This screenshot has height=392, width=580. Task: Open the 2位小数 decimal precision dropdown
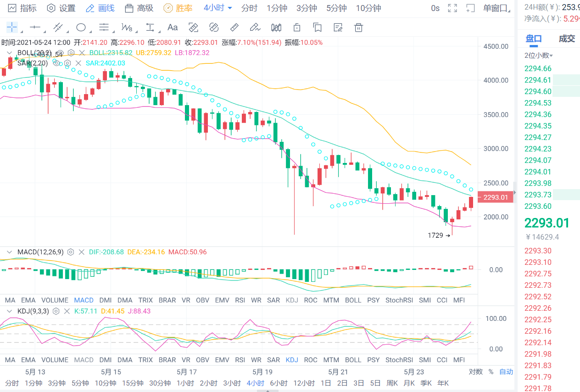[x=539, y=56]
